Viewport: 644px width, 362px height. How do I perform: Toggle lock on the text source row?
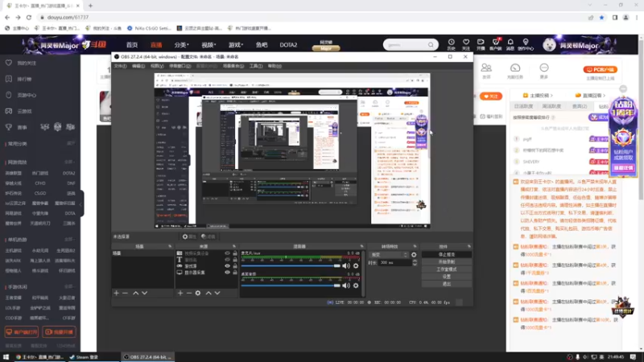pyautogui.click(x=235, y=259)
